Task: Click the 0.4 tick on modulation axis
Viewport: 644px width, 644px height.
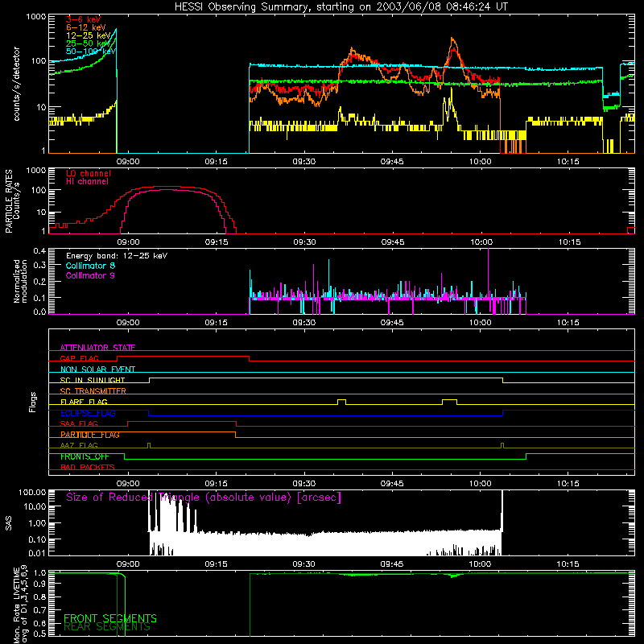Action: [39, 251]
